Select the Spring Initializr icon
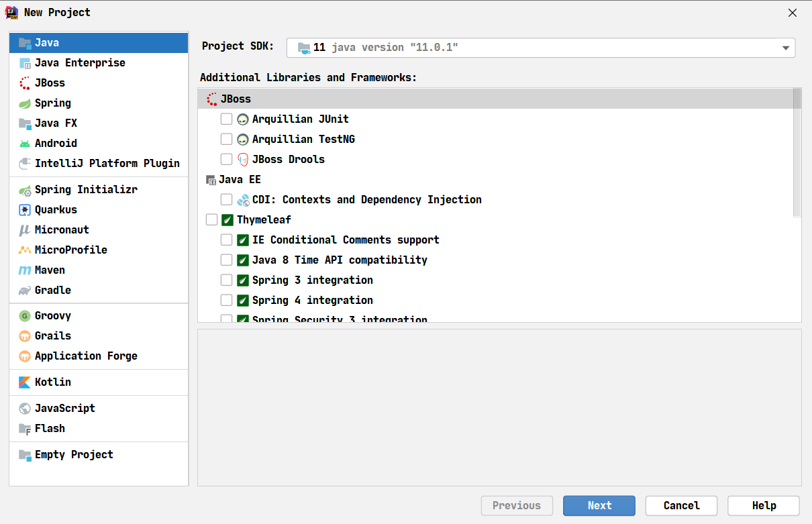The width and height of the screenshot is (812, 524). [25, 190]
